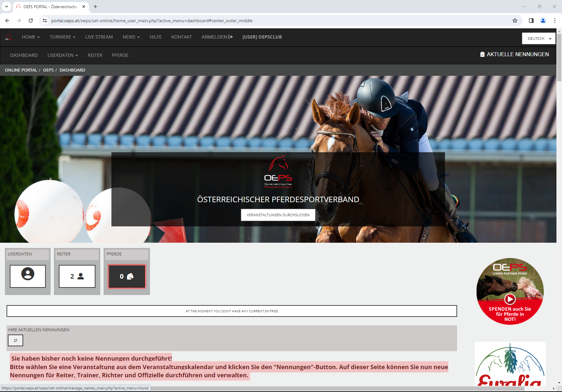
Task: Open AKTUELLE NENNUNGEN link
Action: [515, 54]
